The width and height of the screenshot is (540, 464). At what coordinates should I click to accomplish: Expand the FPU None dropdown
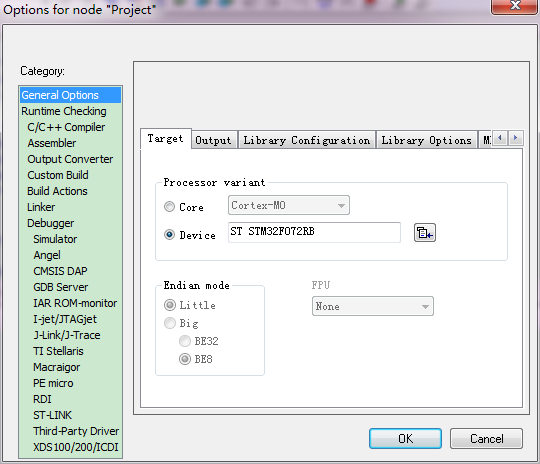pyautogui.click(x=373, y=306)
